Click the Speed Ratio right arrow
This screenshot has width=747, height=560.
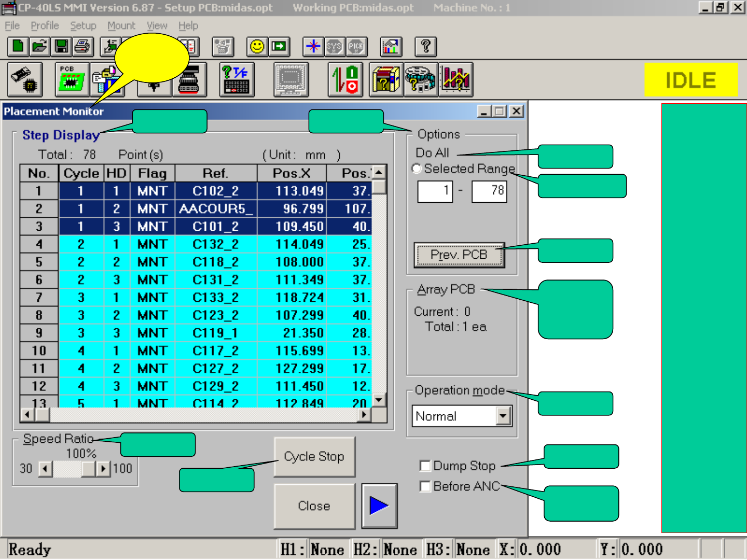103,469
